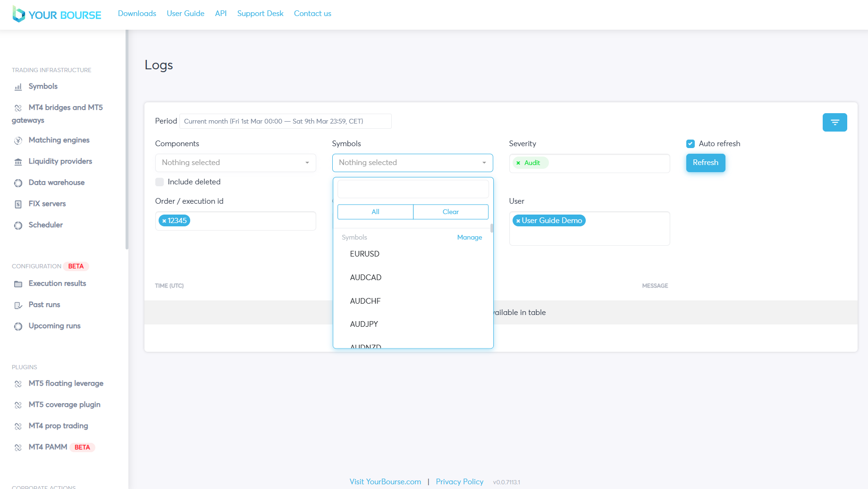Viewport: 868px width, 489px height.
Task: Click the symbols search input field
Action: [413, 189]
